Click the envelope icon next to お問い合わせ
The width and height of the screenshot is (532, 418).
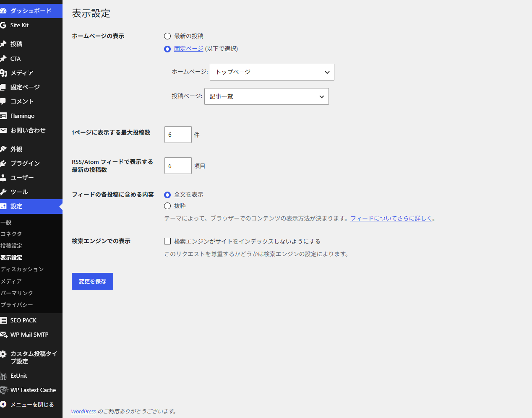pyautogui.click(x=3, y=130)
